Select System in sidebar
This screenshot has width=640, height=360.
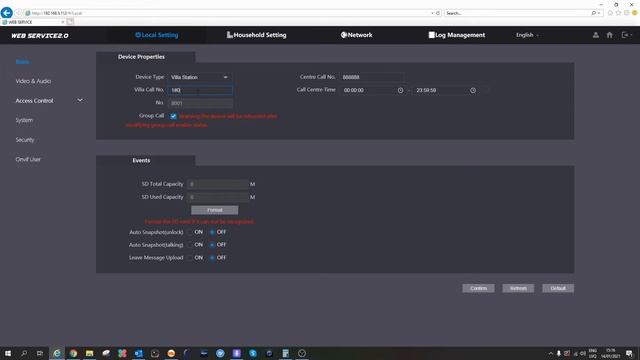click(24, 120)
